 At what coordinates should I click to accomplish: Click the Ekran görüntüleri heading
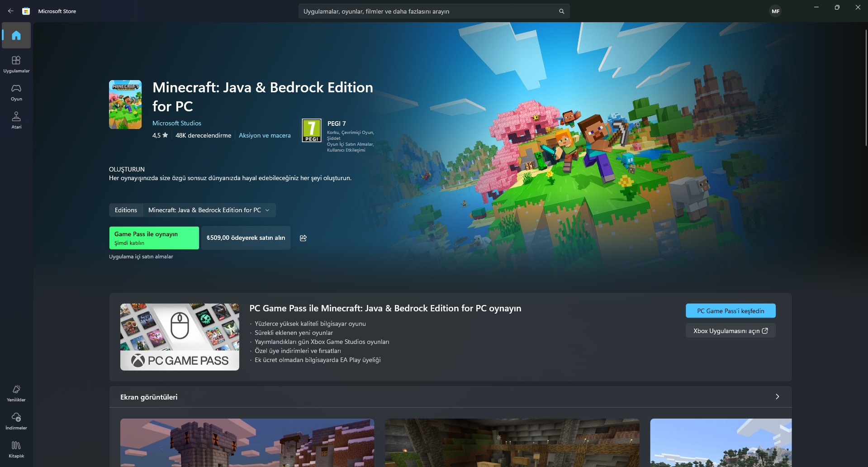tap(149, 397)
